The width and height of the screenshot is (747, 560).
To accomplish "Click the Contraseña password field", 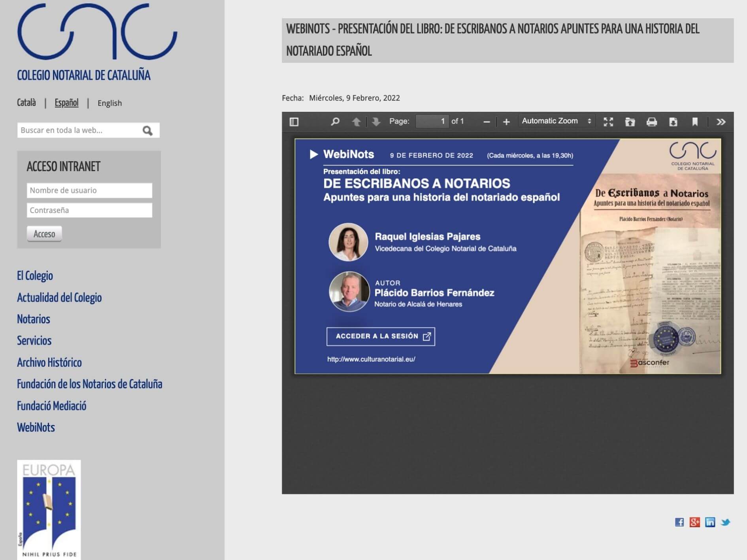I will click(89, 210).
